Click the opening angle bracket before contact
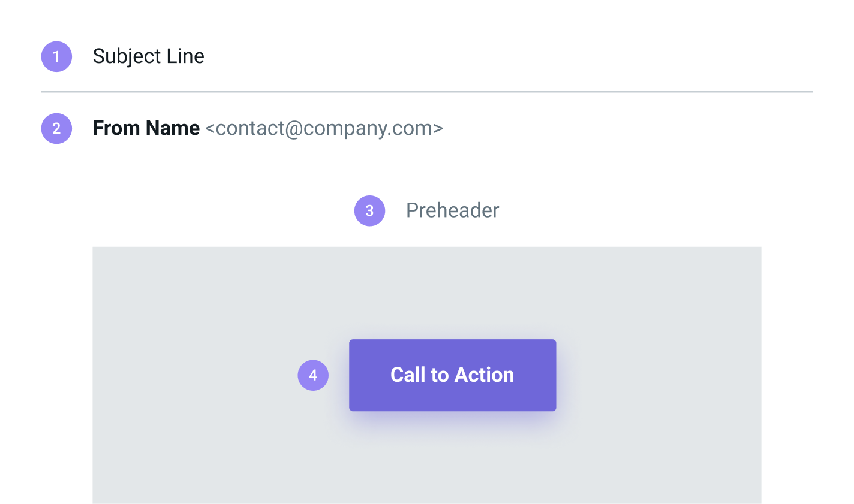 211,129
